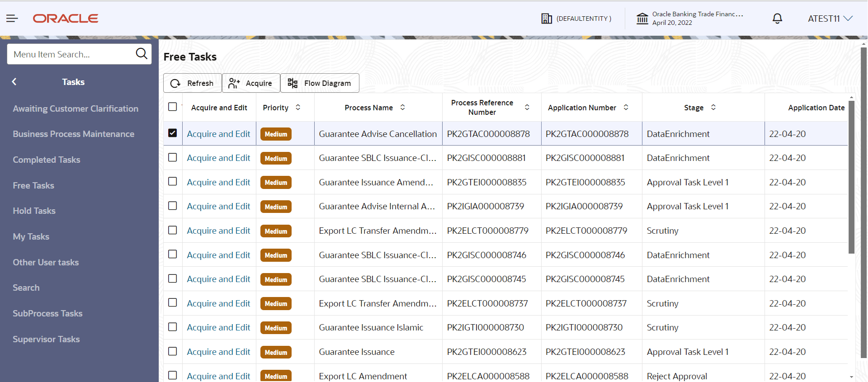
Task: Click the task table vertical scrollbar
Action: click(851, 176)
